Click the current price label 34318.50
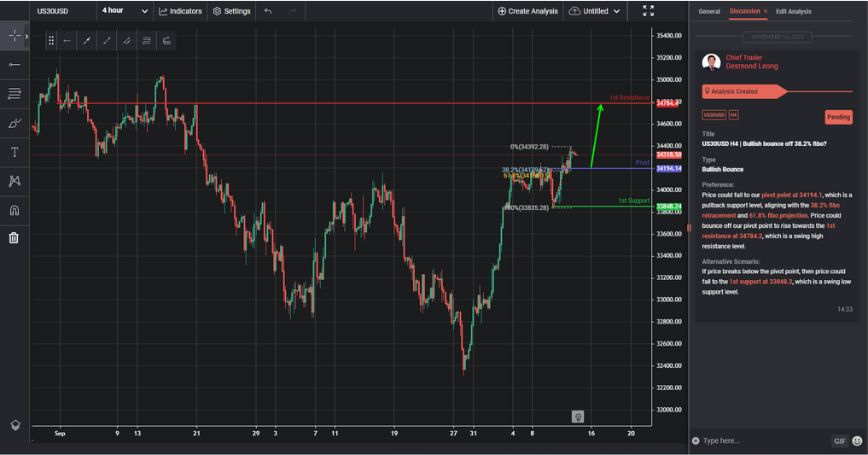This screenshot has height=455, width=868. [x=669, y=155]
